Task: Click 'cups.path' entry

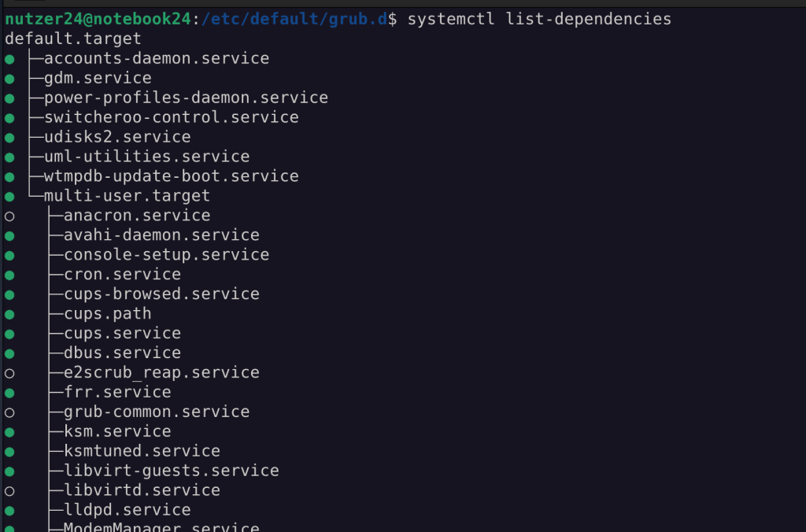Action: pos(107,313)
